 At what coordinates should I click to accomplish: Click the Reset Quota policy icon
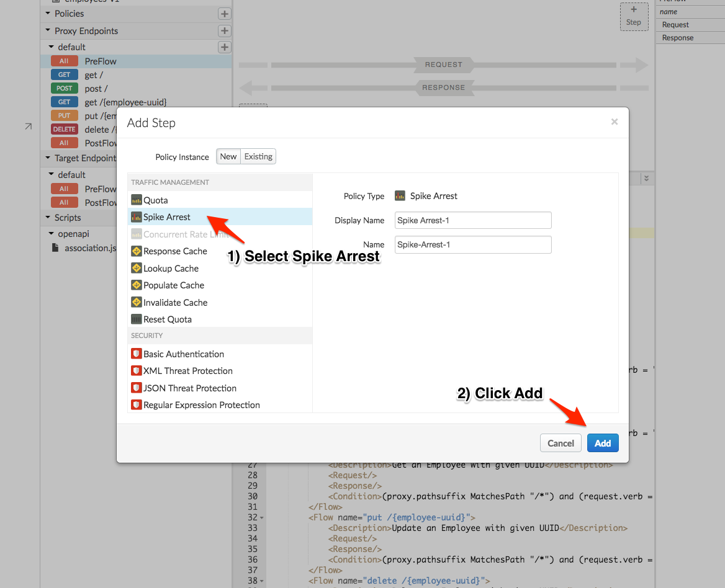coord(136,319)
